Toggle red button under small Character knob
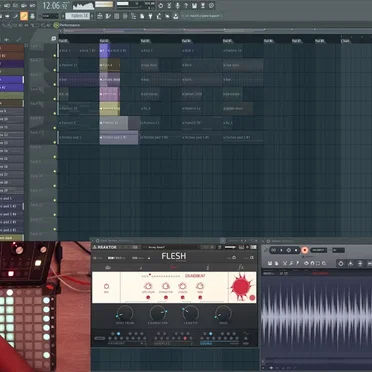The width and height of the screenshot is (372, 372). point(166,297)
